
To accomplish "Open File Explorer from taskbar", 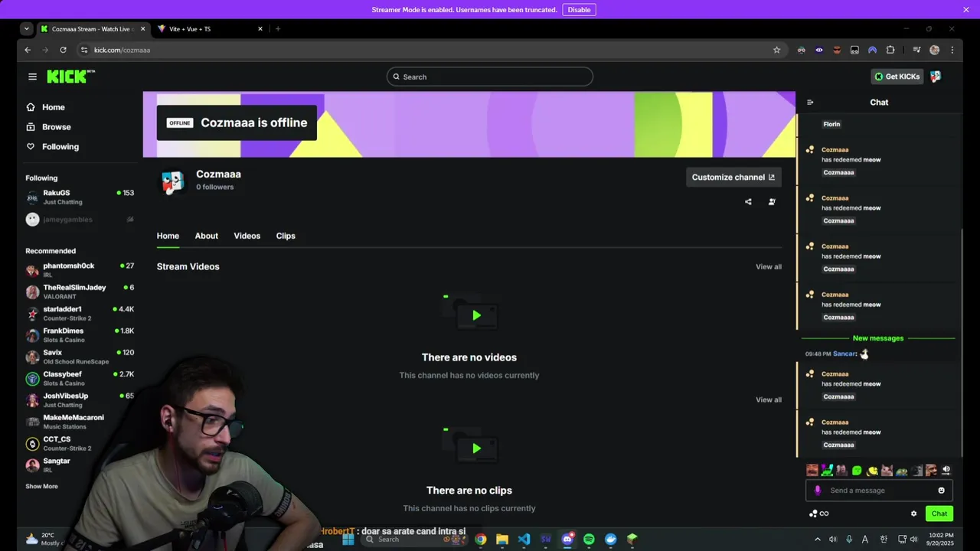I will tap(502, 540).
